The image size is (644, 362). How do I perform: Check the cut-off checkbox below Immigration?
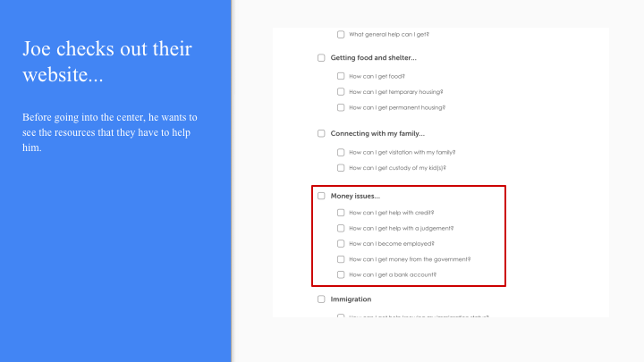pos(341,316)
